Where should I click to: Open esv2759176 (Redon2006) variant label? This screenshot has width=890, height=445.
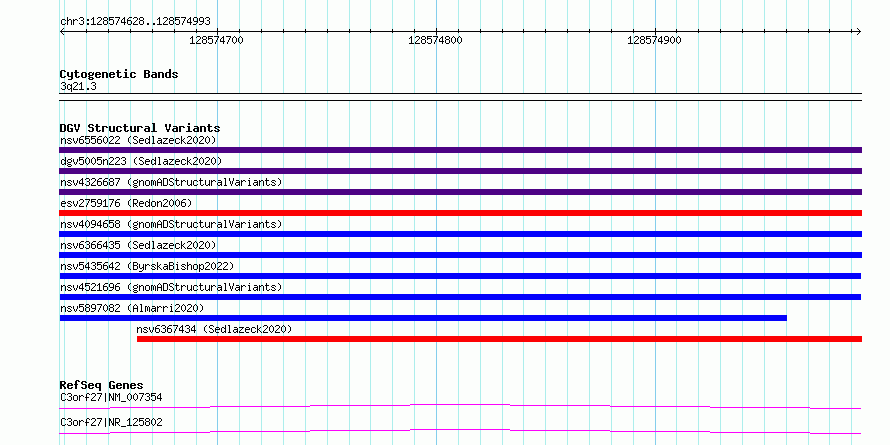coord(126,203)
